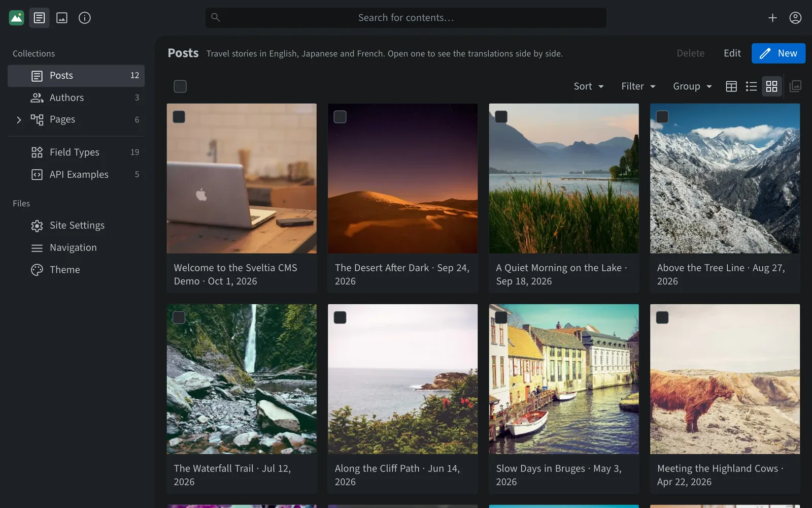Select API Examples collection in sidebar
The height and width of the screenshot is (508, 812).
coord(76,175)
